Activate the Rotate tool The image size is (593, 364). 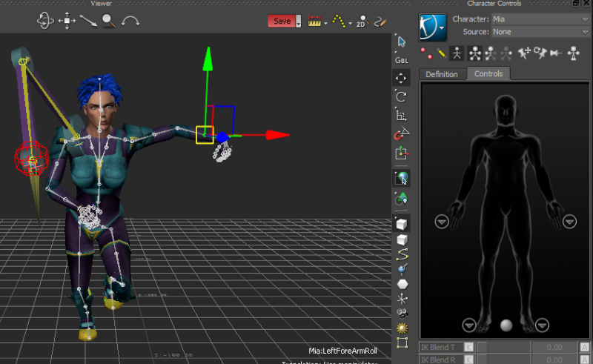(401, 96)
